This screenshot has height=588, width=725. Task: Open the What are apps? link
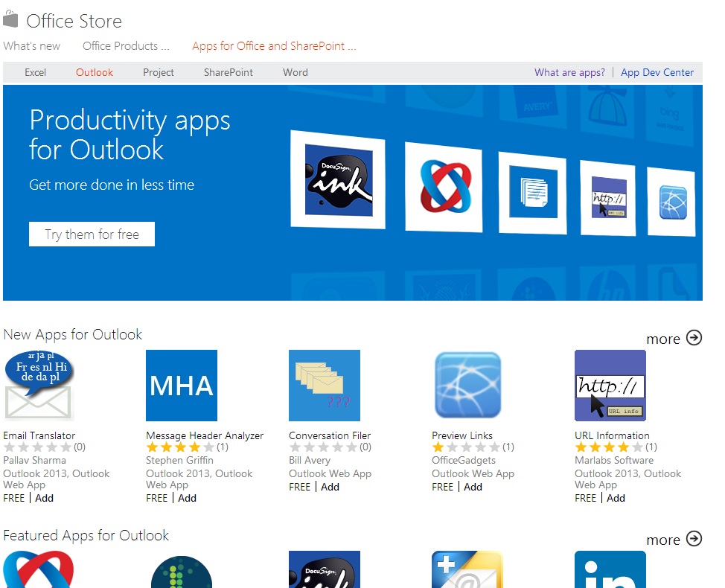click(569, 73)
